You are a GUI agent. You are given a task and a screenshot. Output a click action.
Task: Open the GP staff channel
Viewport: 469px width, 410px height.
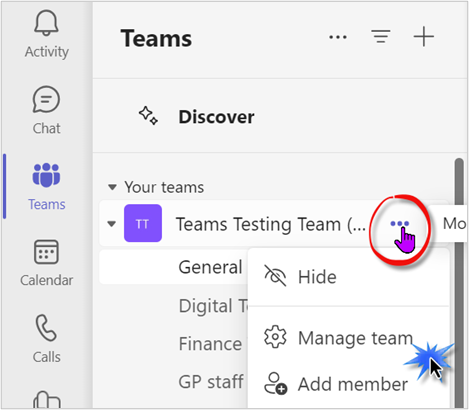point(211,382)
